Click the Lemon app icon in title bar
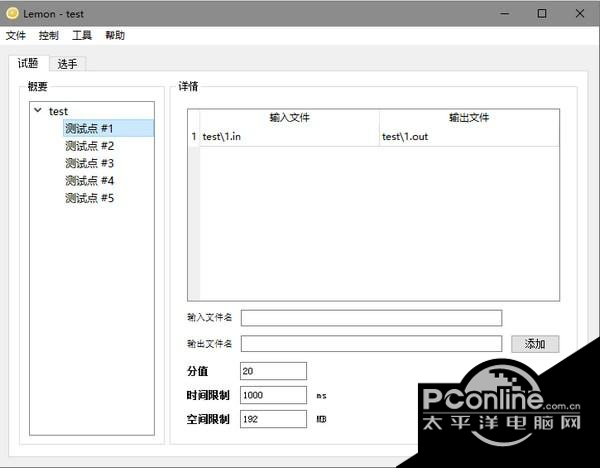This screenshot has width=600, height=468. (12, 14)
